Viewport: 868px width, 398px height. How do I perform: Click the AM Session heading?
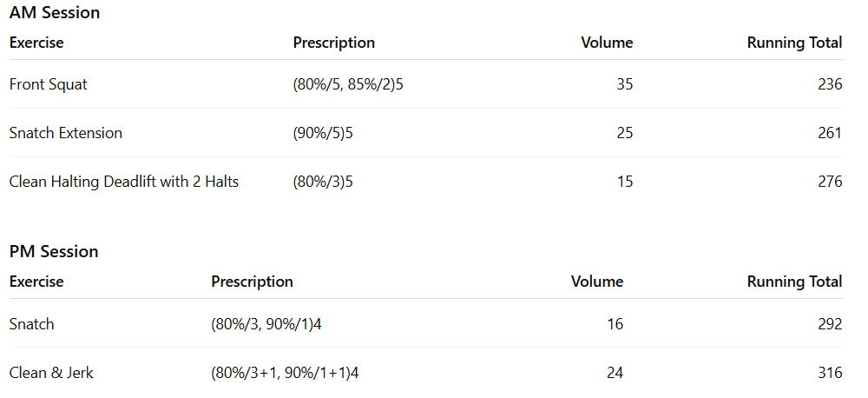pyautogui.click(x=54, y=13)
